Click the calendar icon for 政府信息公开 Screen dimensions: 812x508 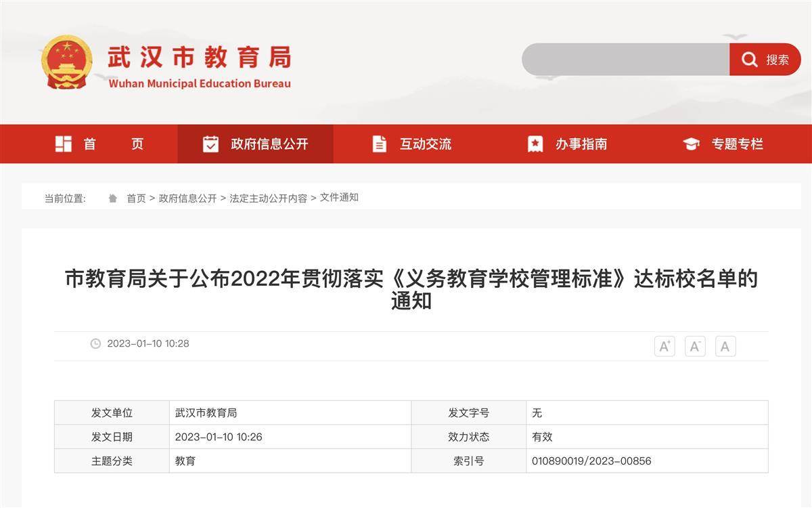point(210,144)
